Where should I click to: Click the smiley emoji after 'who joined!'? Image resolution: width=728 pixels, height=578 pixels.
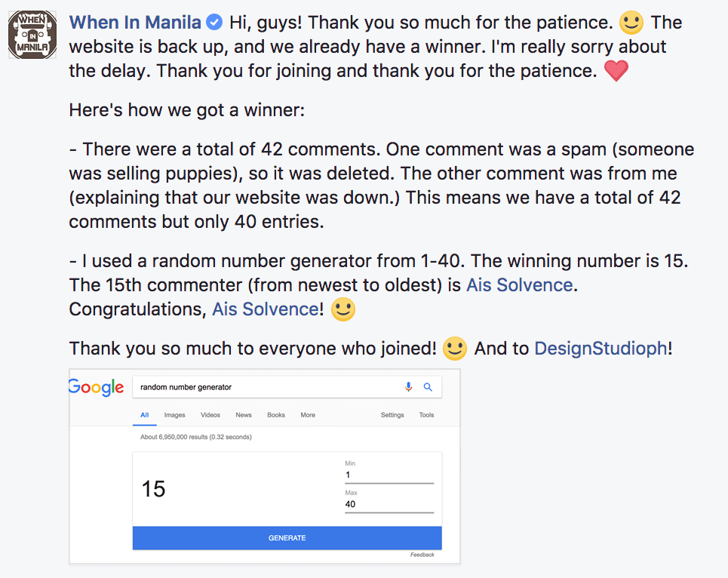455,349
